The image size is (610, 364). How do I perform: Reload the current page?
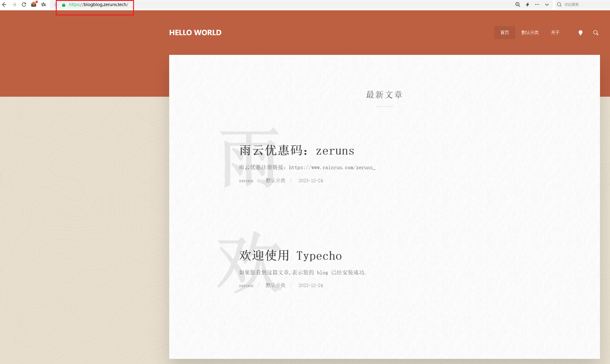click(24, 5)
